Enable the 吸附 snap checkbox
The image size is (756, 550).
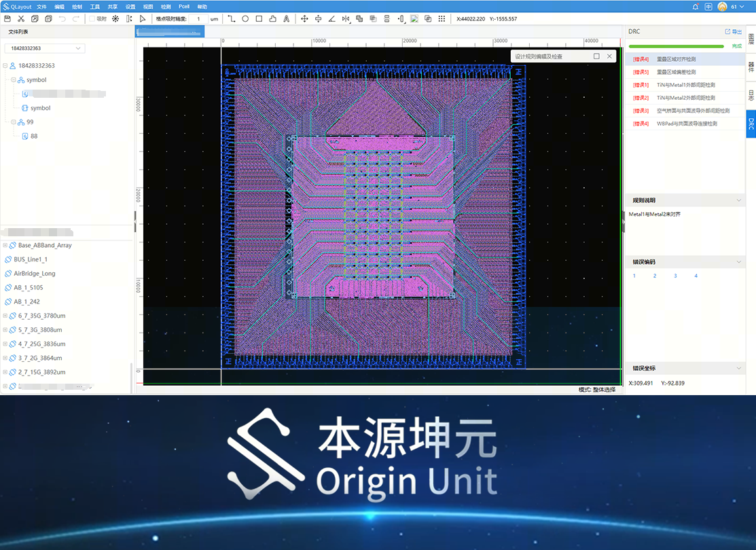point(91,19)
